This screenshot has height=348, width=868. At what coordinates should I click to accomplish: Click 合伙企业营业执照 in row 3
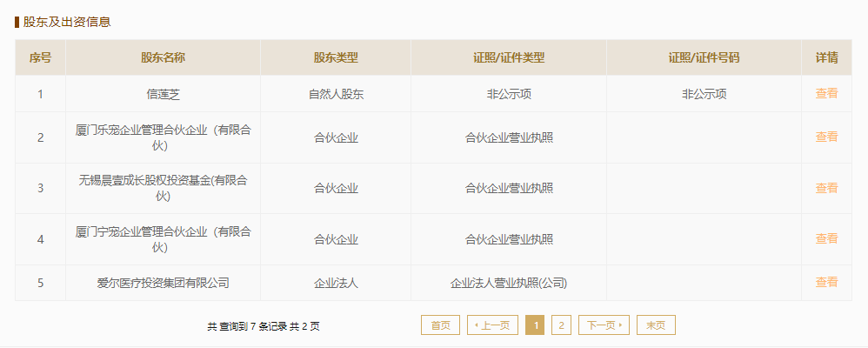point(509,189)
